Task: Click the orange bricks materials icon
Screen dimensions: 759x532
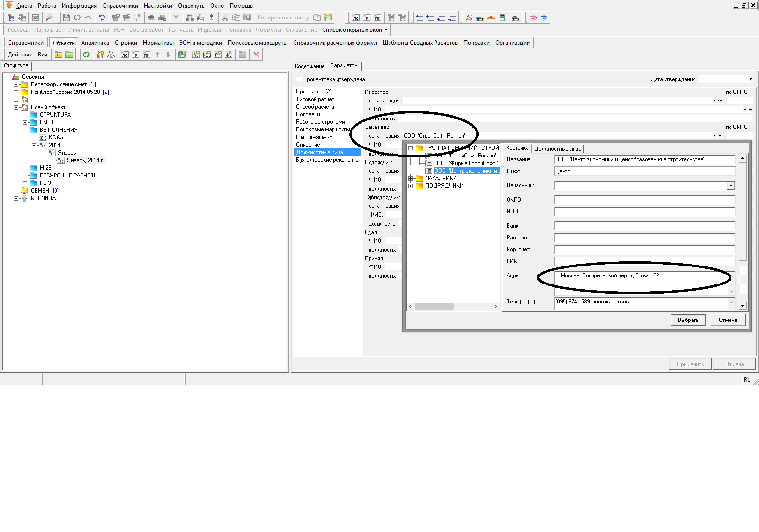Action: pyautogui.click(x=491, y=18)
